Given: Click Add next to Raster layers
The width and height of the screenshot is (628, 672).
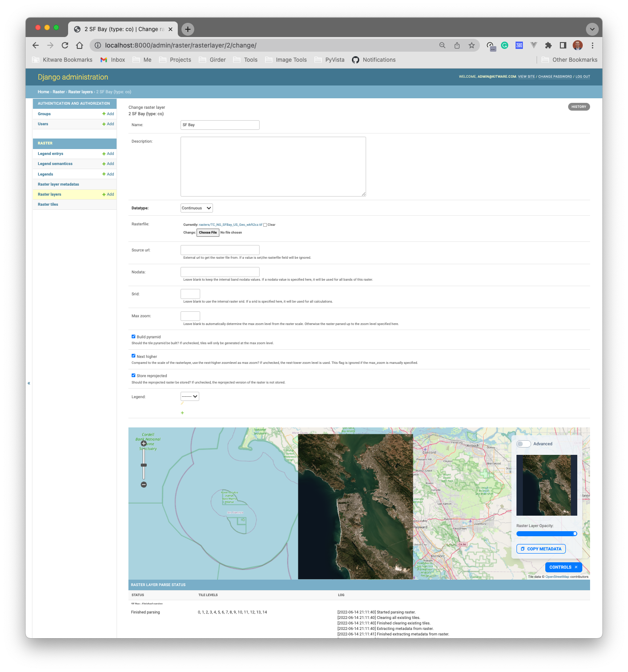Looking at the screenshot, I should pos(108,194).
